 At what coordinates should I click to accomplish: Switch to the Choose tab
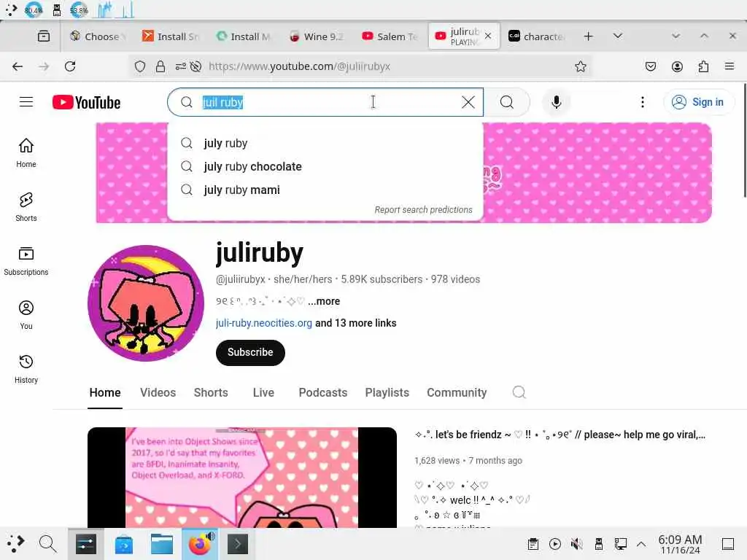tap(97, 36)
